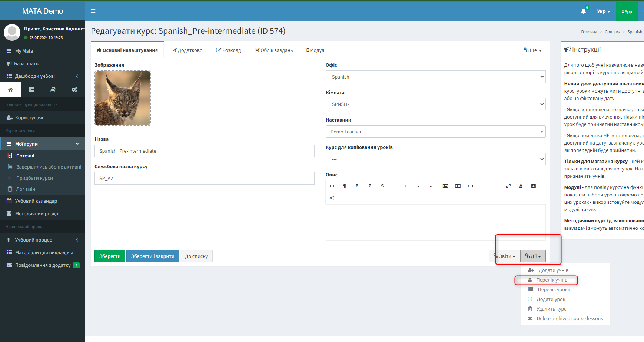Click the notifications bell icon

point(583,11)
